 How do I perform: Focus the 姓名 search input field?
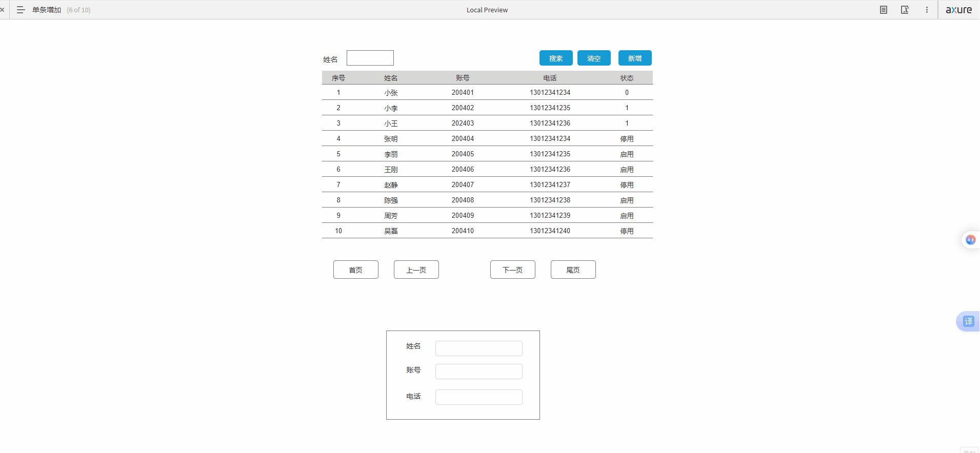(x=370, y=58)
